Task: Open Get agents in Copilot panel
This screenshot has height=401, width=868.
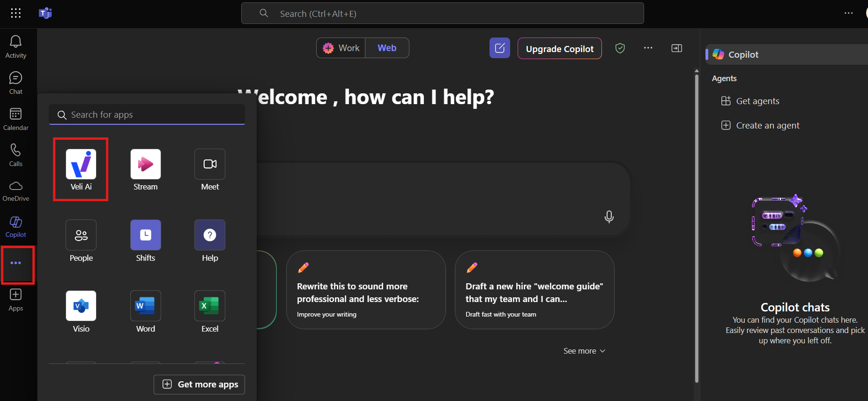Action: tap(750, 101)
